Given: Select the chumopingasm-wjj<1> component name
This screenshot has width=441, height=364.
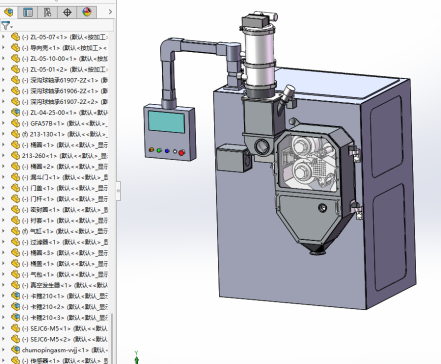Looking at the screenshot, I should point(55,350).
